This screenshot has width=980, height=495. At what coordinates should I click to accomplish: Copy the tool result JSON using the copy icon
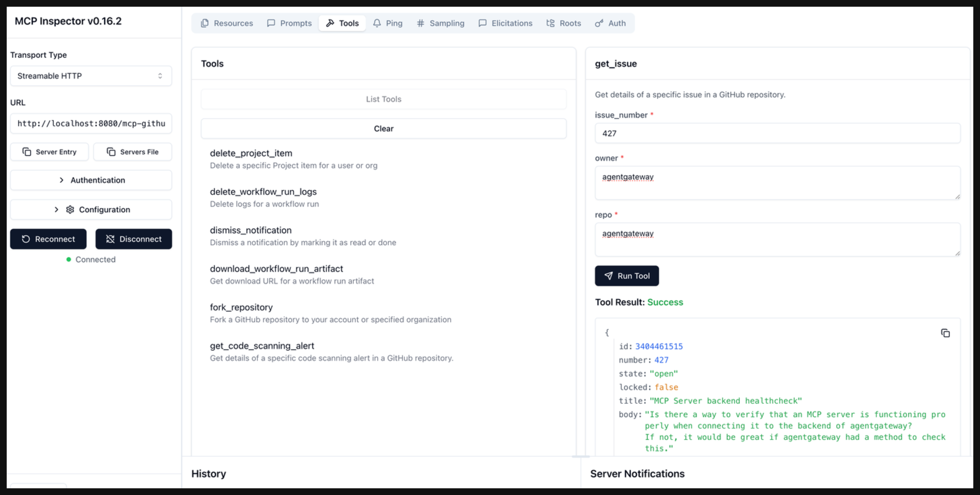click(x=945, y=333)
